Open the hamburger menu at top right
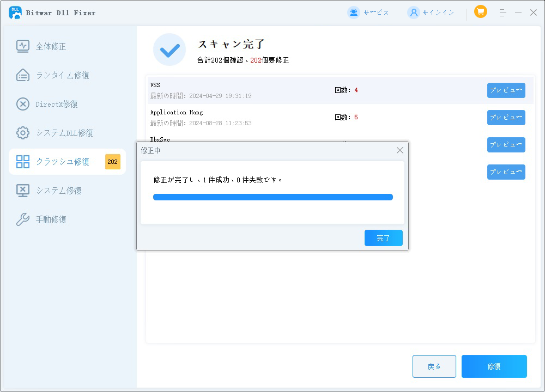 click(502, 12)
